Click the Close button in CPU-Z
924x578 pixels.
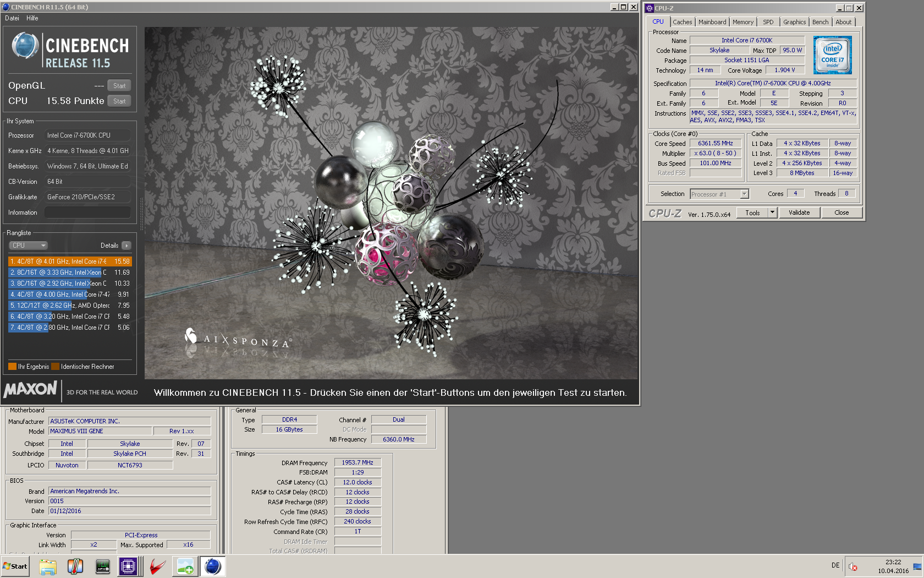click(x=842, y=213)
